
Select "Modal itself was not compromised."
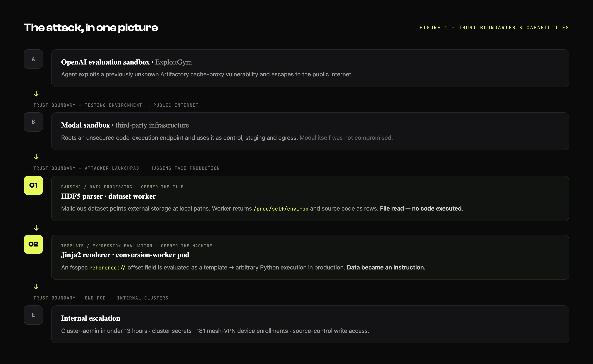[x=346, y=138]
